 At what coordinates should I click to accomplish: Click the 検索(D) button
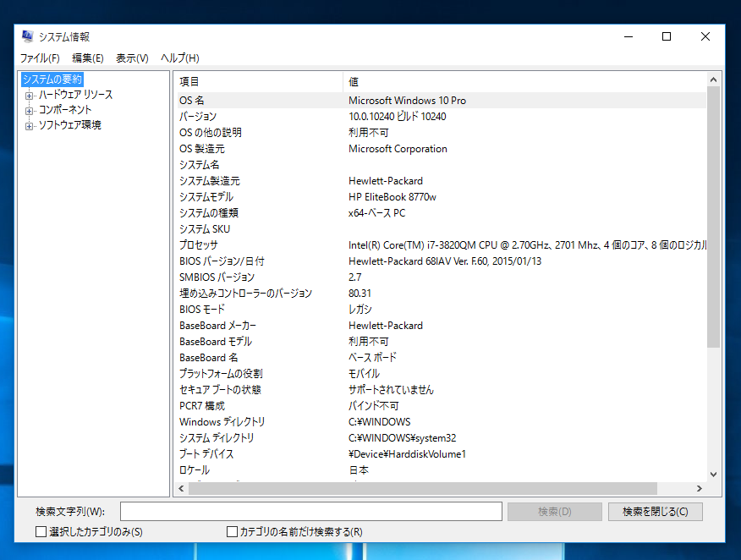click(555, 511)
